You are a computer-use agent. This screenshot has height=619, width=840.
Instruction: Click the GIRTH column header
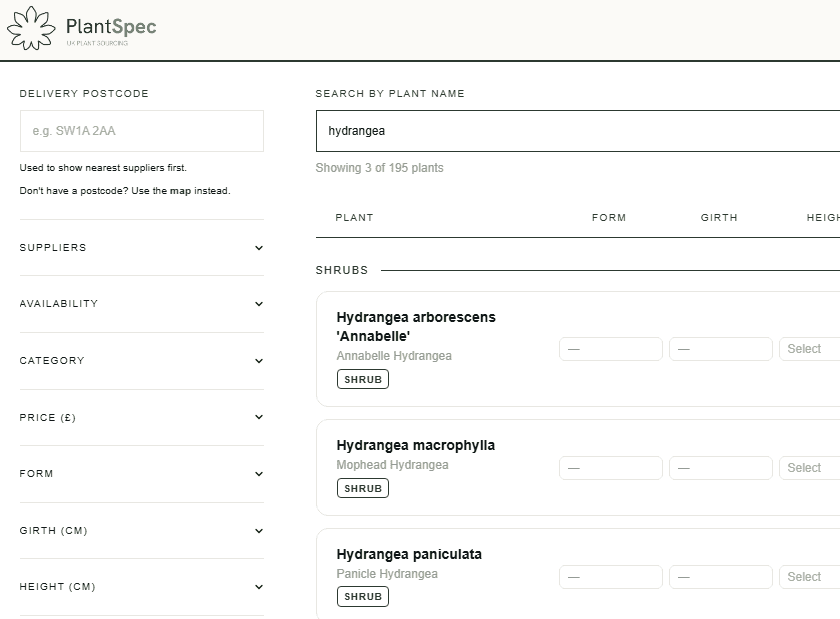pyautogui.click(x=719, y=218)
